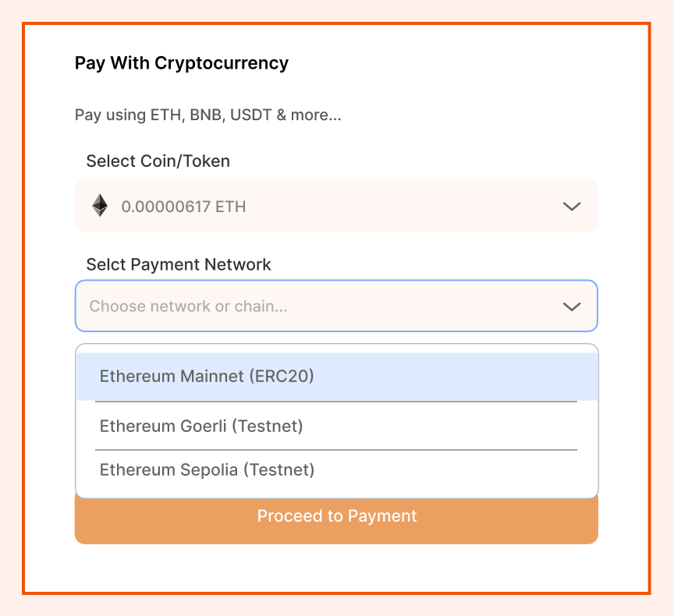Focus the 'Choose network or chain...' field
Image resolution: width=674 pixels, height=616 pixels.
[312, 306]
